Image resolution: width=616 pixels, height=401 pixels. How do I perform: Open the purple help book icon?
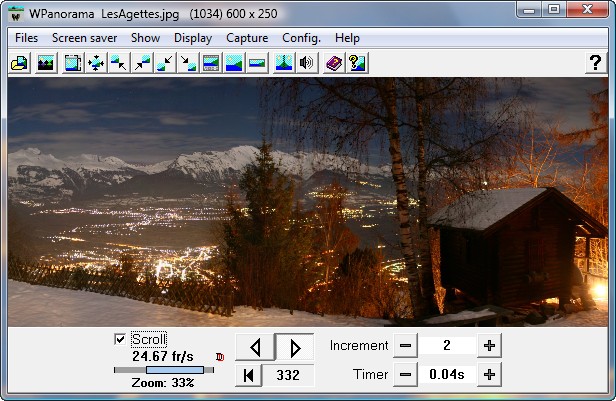tap(334, 63)
